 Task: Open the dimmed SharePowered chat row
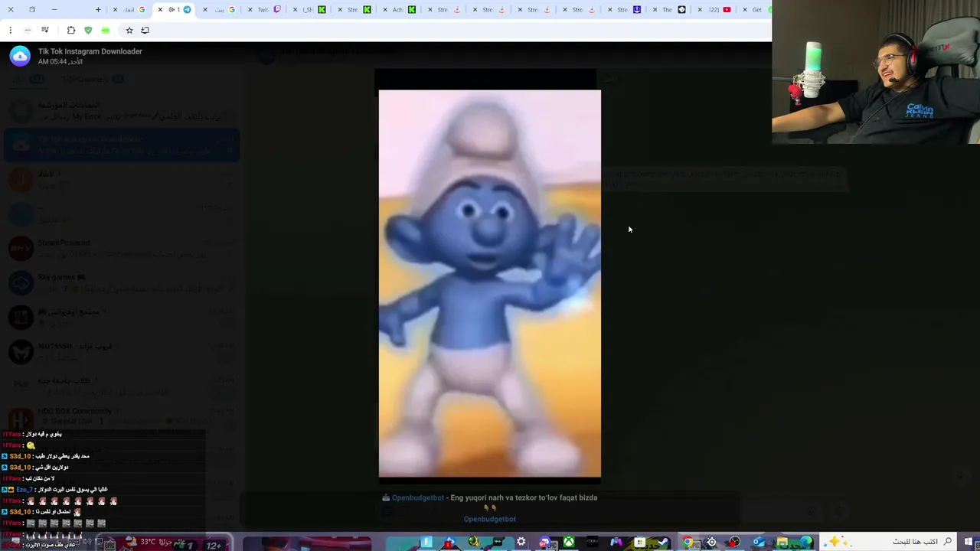pyautogui.click(x=122, y=249)
